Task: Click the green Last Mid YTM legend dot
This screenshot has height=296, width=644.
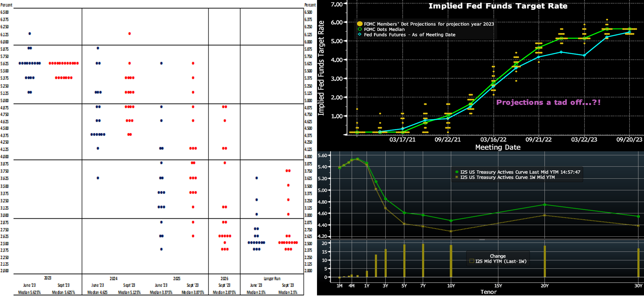Action: (x=457, y=172)
